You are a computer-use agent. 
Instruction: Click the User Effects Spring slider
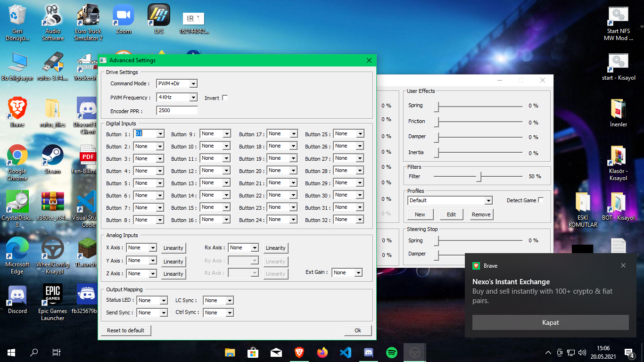tap(437, 106)
